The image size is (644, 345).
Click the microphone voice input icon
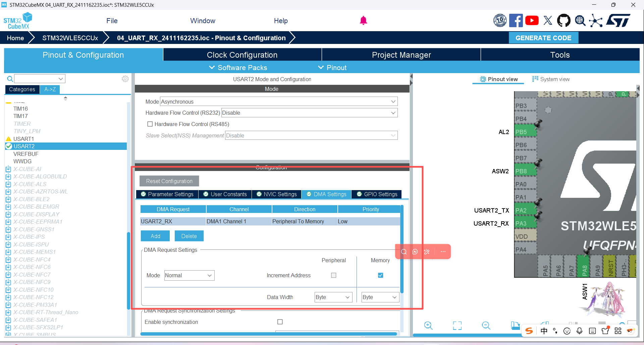[x=579, y=331]
